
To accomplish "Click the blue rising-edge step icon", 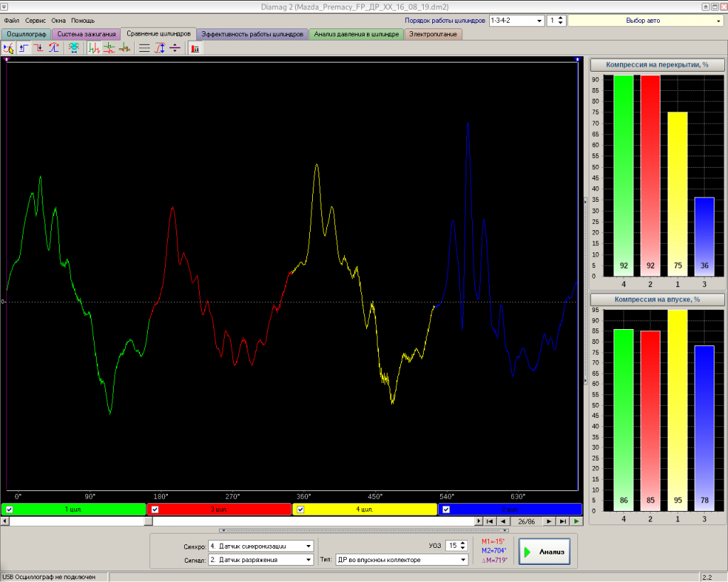I will 23,48.
